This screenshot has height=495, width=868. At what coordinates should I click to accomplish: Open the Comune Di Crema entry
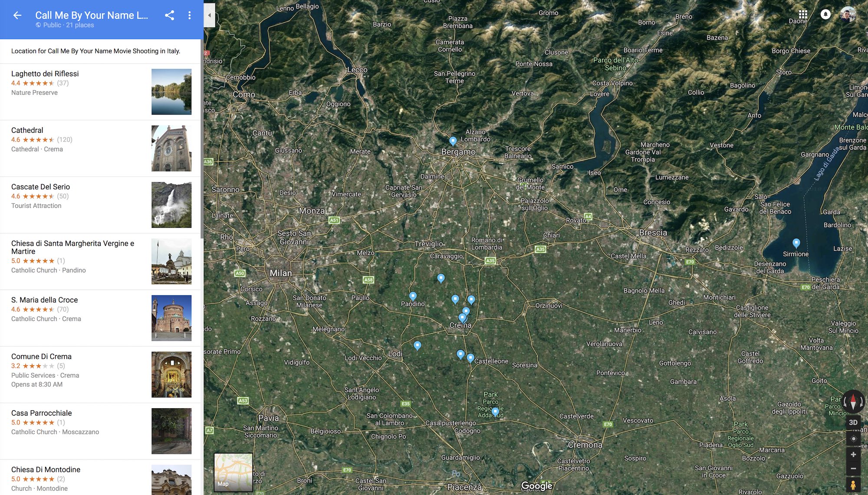[100, 374]
